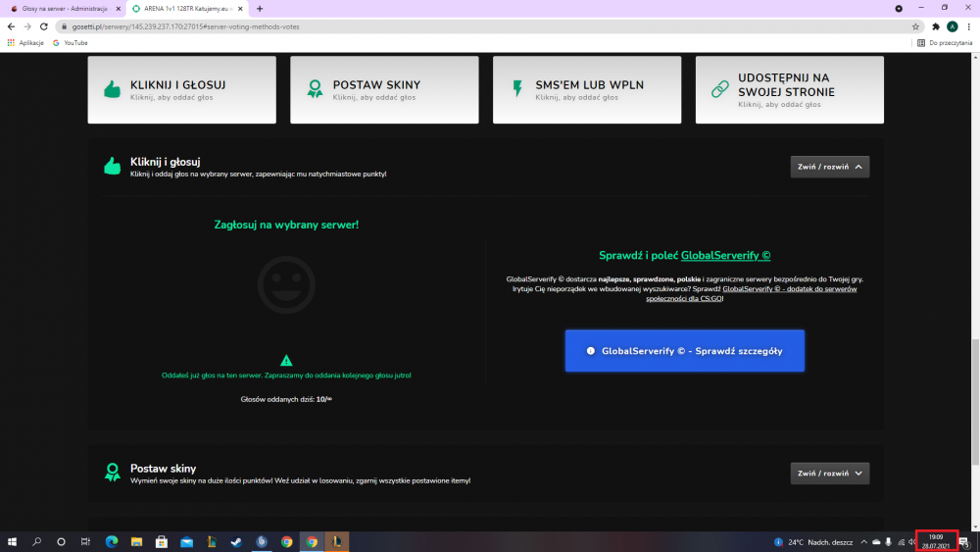The image size is (980, 552).
Task: Switch to Głosy na serwer - Administracja tab
Action: click(63, 9)
